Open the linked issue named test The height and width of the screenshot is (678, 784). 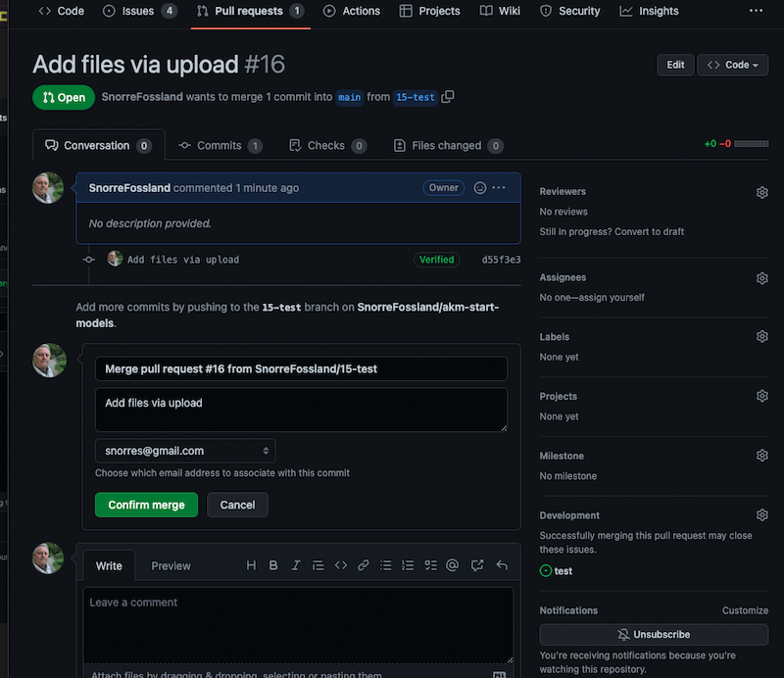(563, 571)
